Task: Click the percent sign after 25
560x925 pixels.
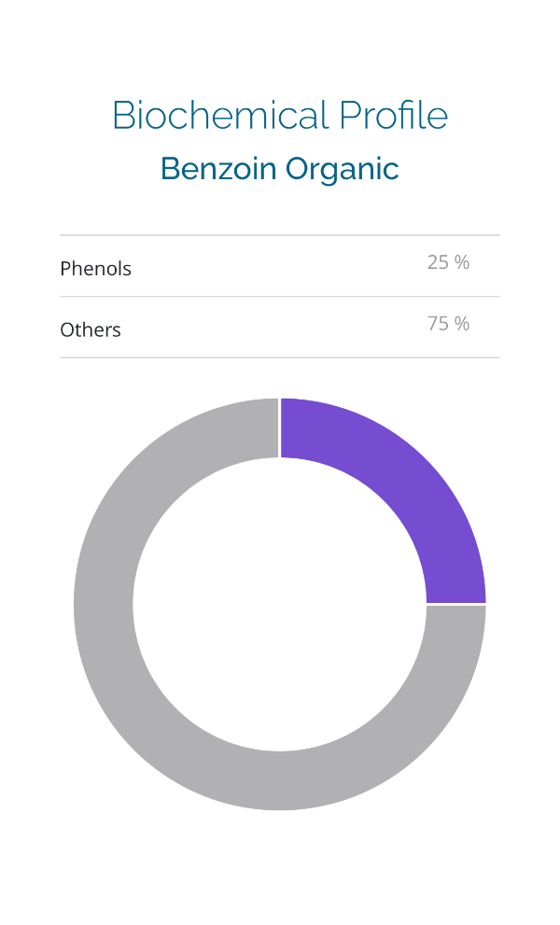Action: (462, 263)
